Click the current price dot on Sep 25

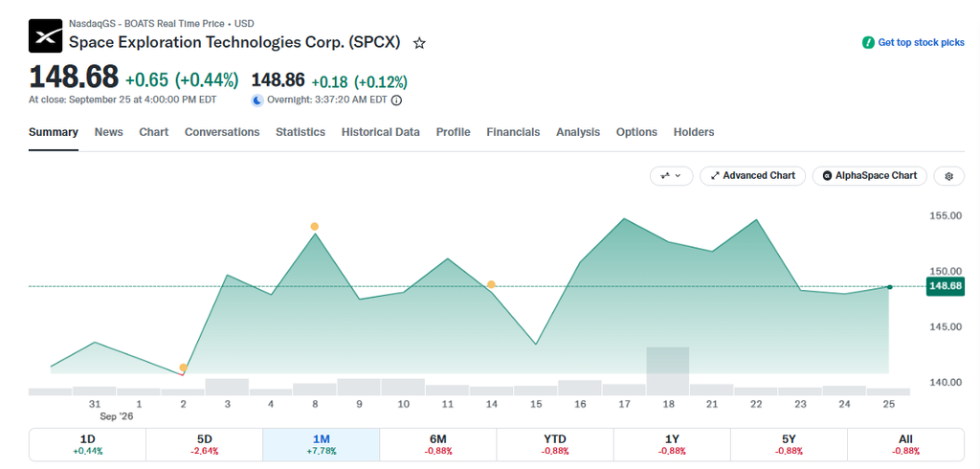coord(889,287)
